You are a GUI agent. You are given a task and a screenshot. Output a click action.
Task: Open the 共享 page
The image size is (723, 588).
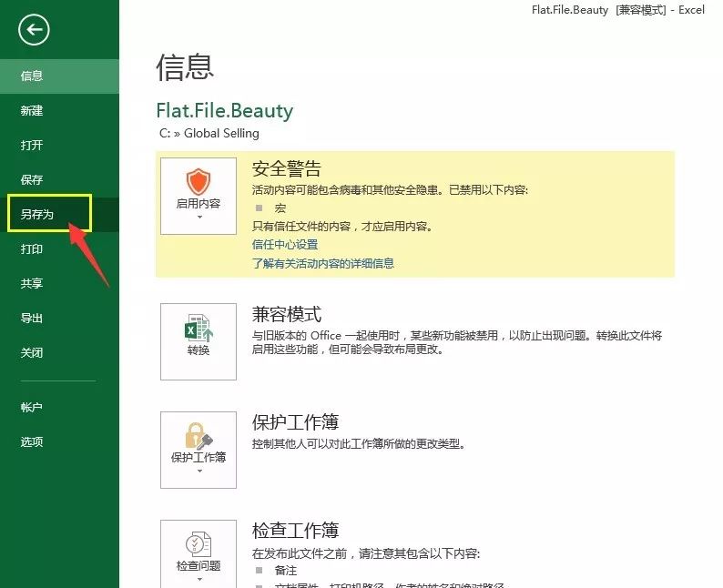point(59,283)
